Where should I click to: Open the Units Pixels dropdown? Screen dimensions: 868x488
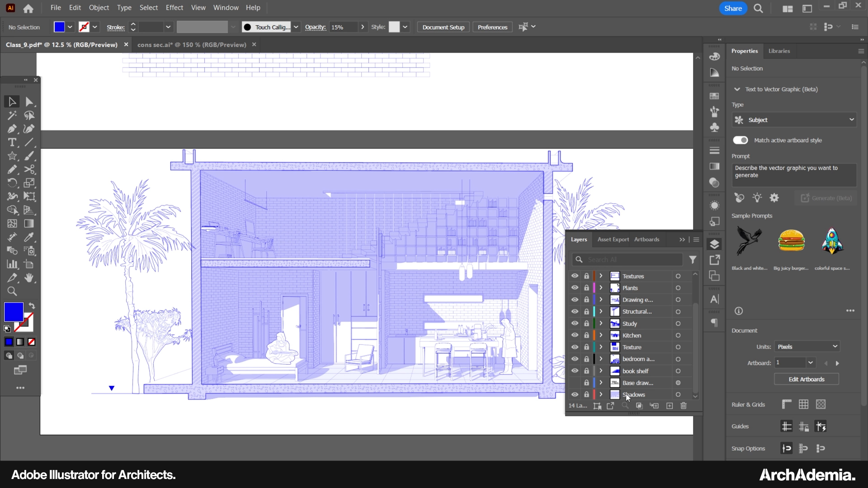coord(807,347)
